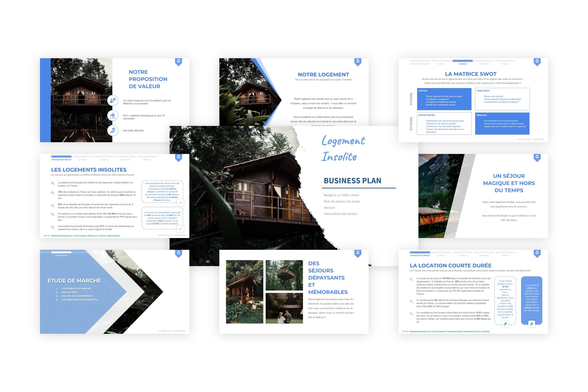Image resolution: width=588 pixels, height=392 pixels.
Task: Click hand checkmark icon beside 'Des tarifs attractifs'
Action: 113,130
